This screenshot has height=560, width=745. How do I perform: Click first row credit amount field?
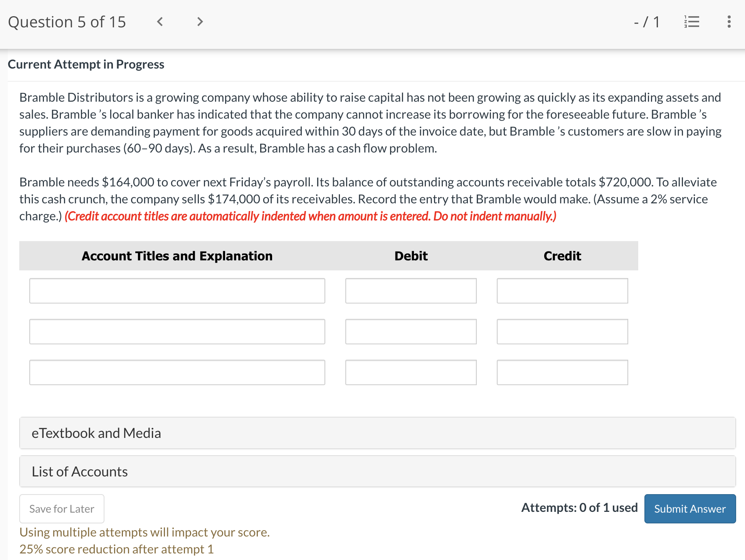[562, 291]
